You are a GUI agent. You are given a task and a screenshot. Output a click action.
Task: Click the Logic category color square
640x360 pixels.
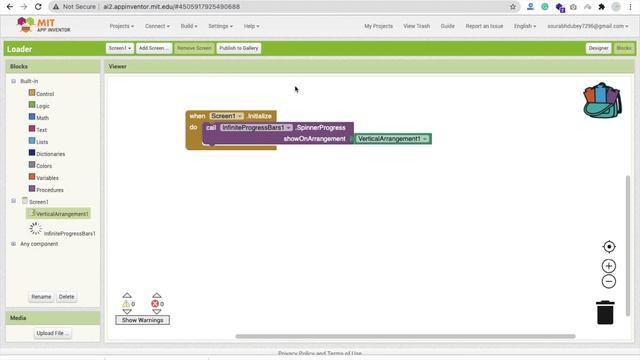coord(32,105)
